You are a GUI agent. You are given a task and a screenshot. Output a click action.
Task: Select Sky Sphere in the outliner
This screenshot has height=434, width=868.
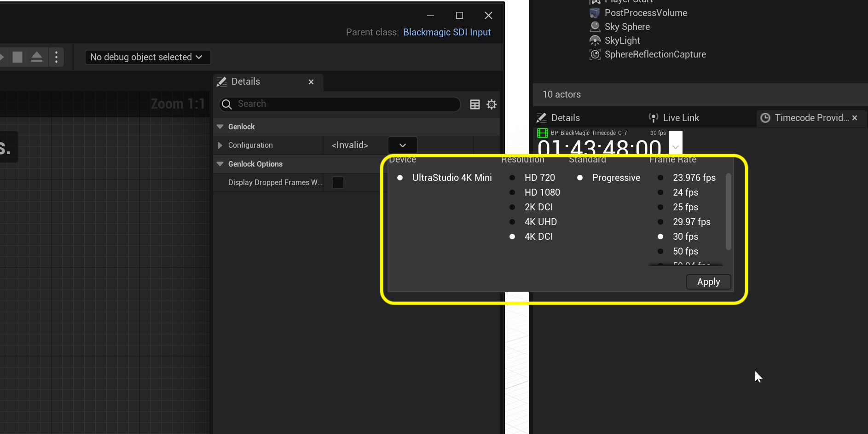(627, 27)
